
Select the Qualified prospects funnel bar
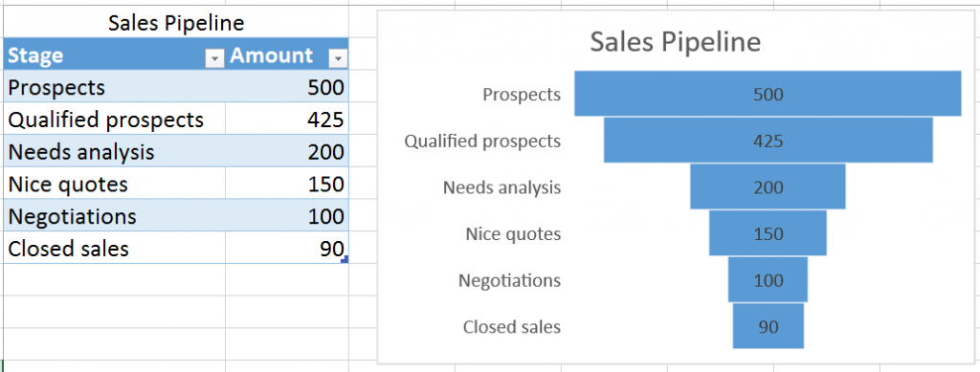768,141
